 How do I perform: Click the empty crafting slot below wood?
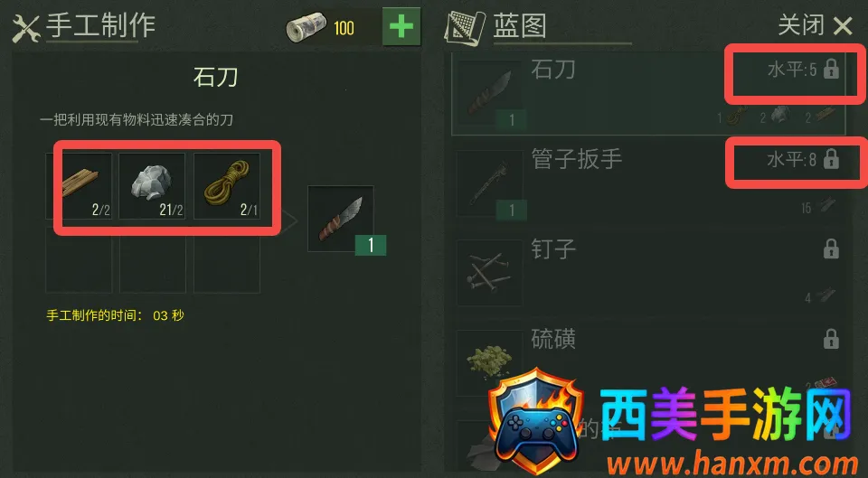[x=80, y=259]
